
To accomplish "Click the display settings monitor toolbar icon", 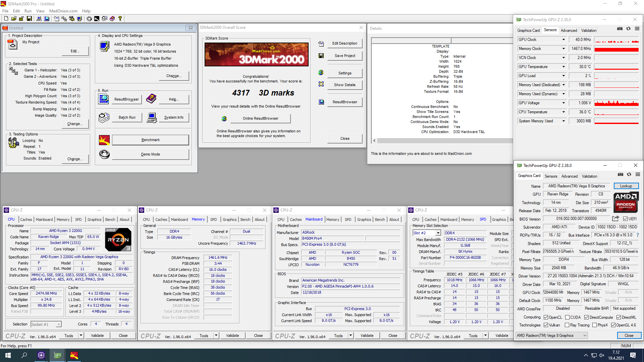I will point(79,19).
